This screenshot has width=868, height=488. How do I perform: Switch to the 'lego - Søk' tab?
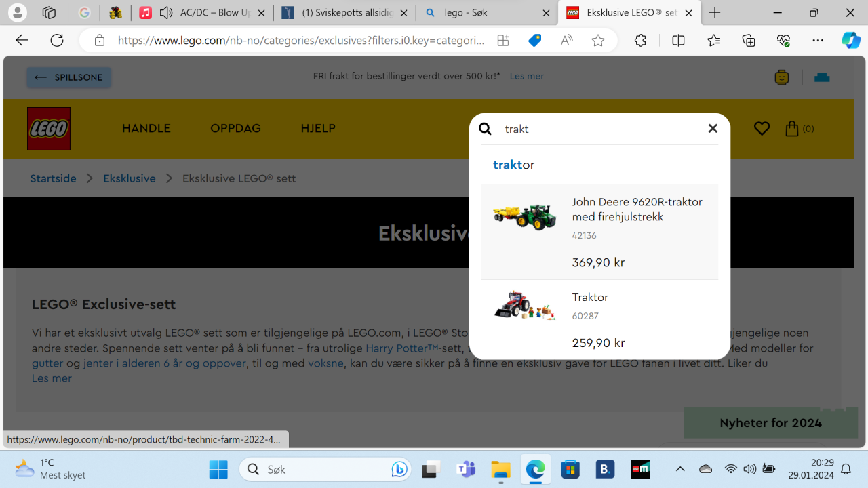[x=486, y=13]
